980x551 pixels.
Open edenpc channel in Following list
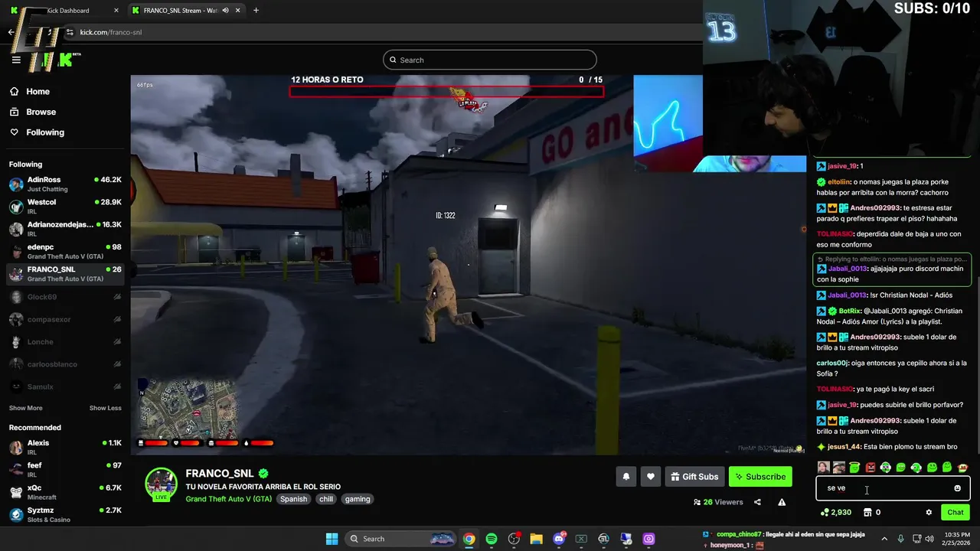pos(65,251)
